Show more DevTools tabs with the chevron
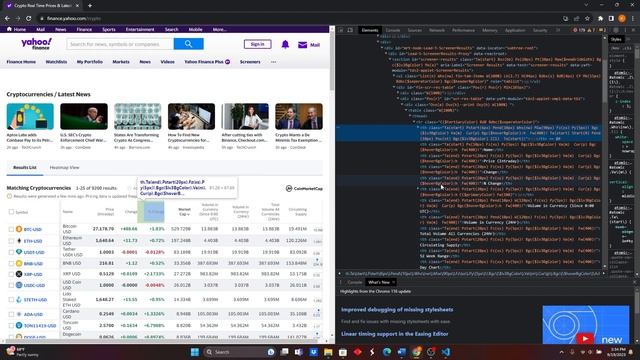The height and width of the screenshot is (360, 640). [x=558, y=30]
